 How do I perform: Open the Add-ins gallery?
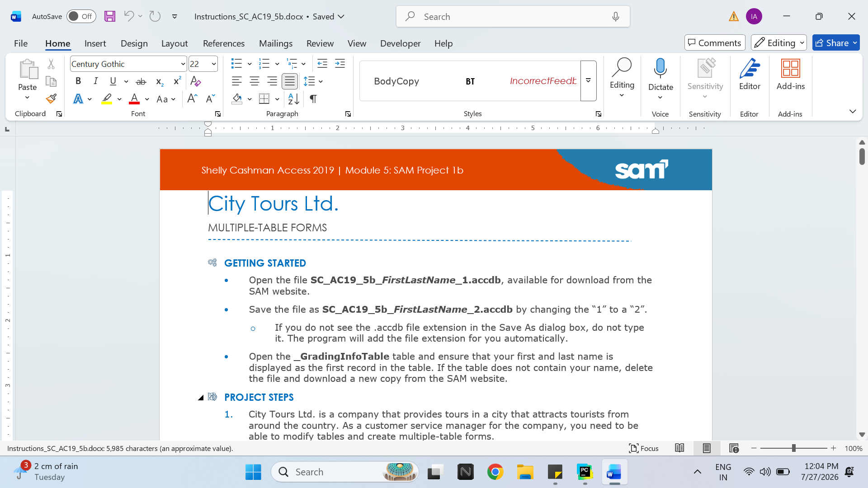791,75
